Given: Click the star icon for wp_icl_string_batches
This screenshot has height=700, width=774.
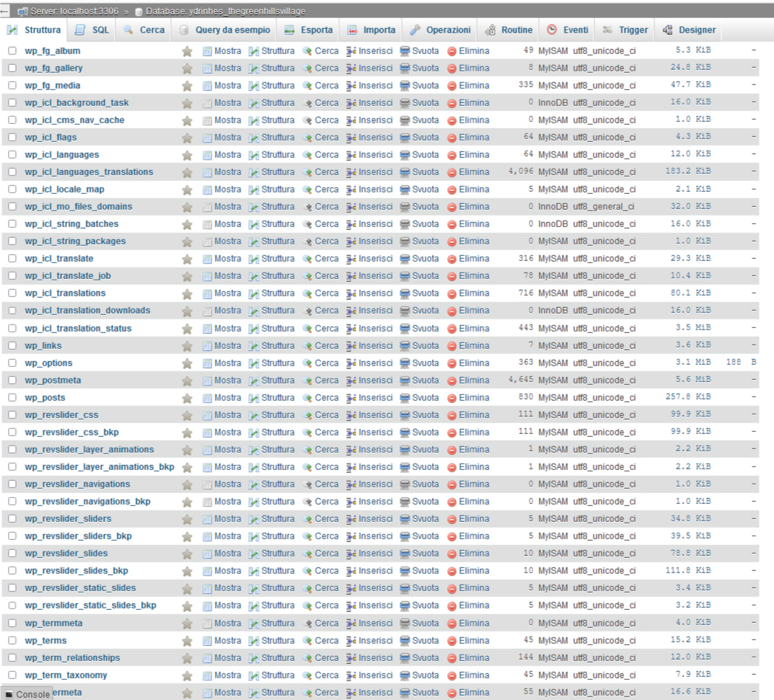Looking at the screenshot, I should [x=187, y=225].
